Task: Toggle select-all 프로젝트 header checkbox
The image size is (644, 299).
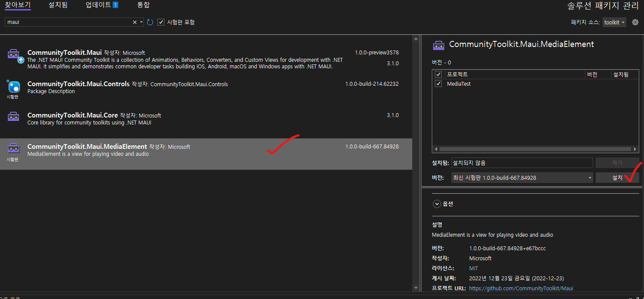Action: 438,74
